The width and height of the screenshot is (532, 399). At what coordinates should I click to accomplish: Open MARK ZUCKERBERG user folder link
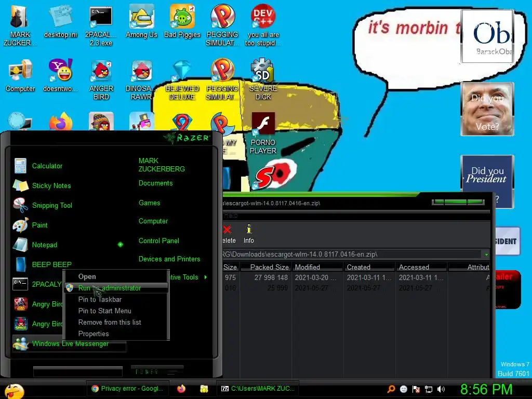pos(162,165)
